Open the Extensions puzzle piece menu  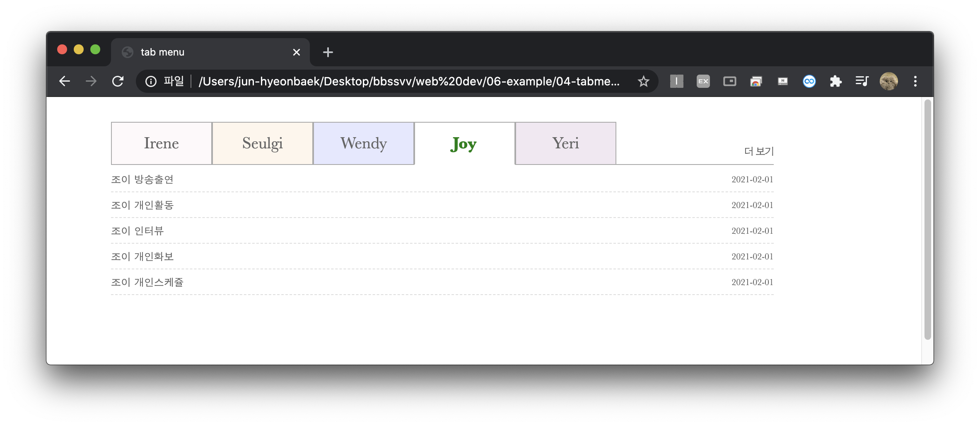[835, 81]
